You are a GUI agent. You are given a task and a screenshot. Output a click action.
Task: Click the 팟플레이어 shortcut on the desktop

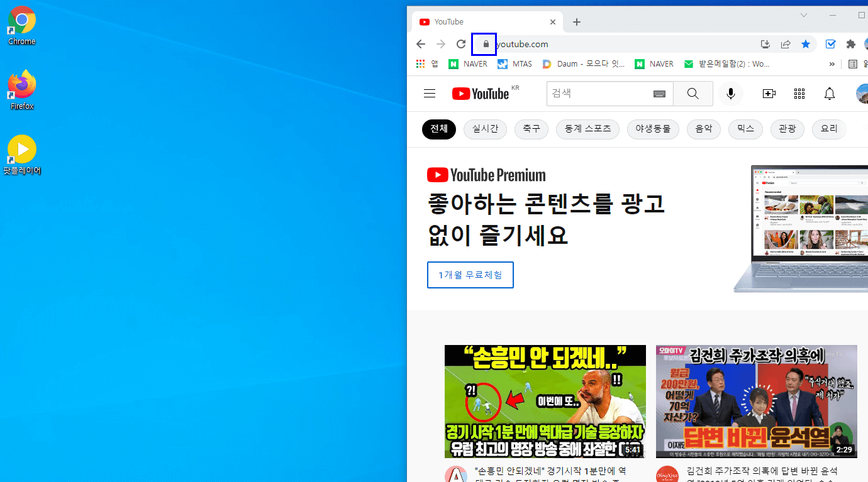(x=22, y=155)
